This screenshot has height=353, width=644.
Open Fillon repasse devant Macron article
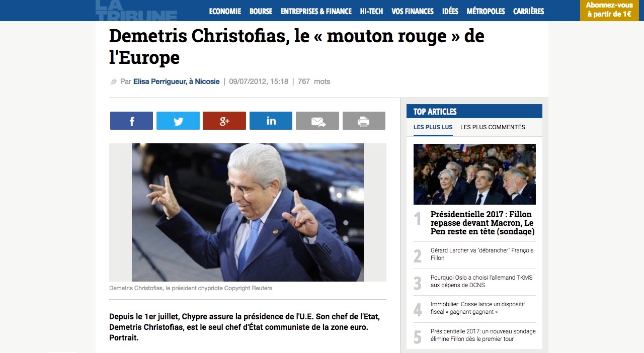pyautogui.click(x=482, y=223)
